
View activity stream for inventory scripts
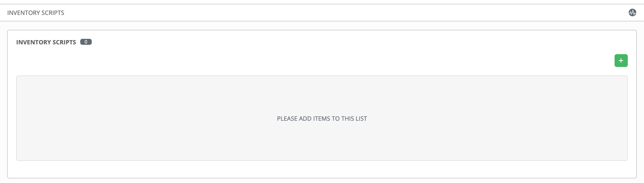pyautogui.click(x=632, y=13)
